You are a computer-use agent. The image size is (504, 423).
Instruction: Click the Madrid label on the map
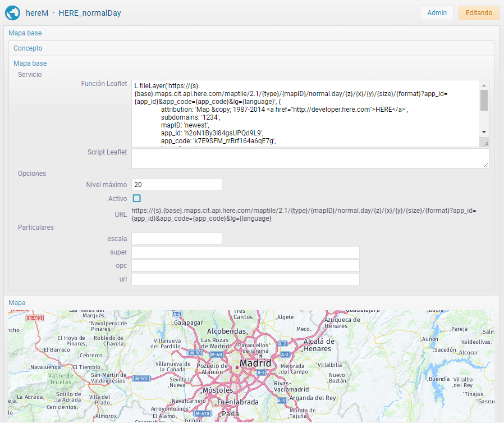point(255,363)
